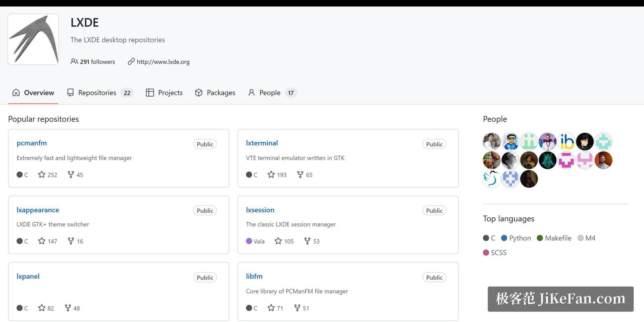Click 'The classic LXDE session manager' text
The width and height of the screenshot is (644, 322).
click(x=291, y=224)
